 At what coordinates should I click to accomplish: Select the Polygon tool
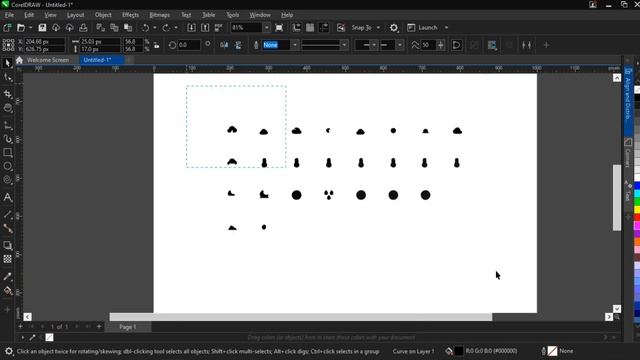point(7,180)
